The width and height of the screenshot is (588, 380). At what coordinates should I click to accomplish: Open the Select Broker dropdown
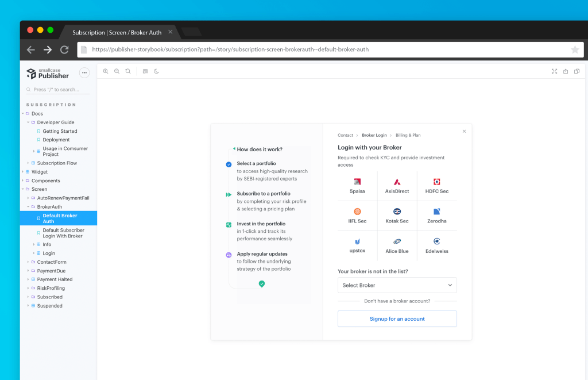click(x=397, y=285)
